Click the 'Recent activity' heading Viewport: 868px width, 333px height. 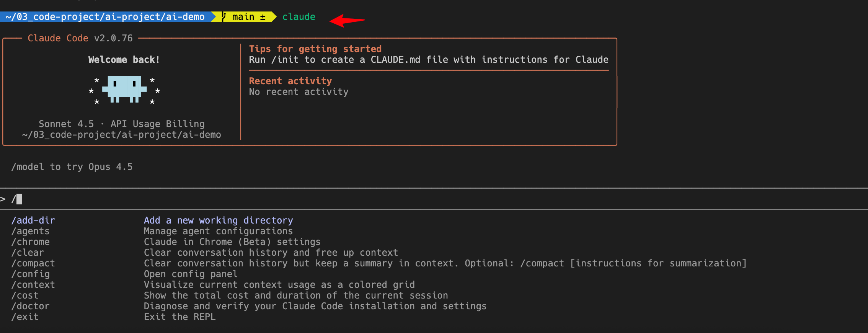[x=290, y=81]
